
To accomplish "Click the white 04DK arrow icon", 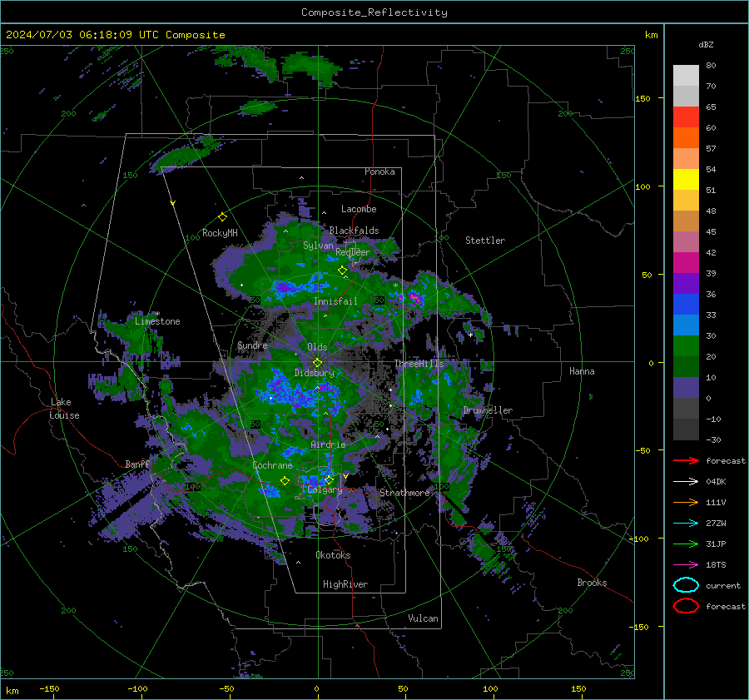I will point(686,482).
